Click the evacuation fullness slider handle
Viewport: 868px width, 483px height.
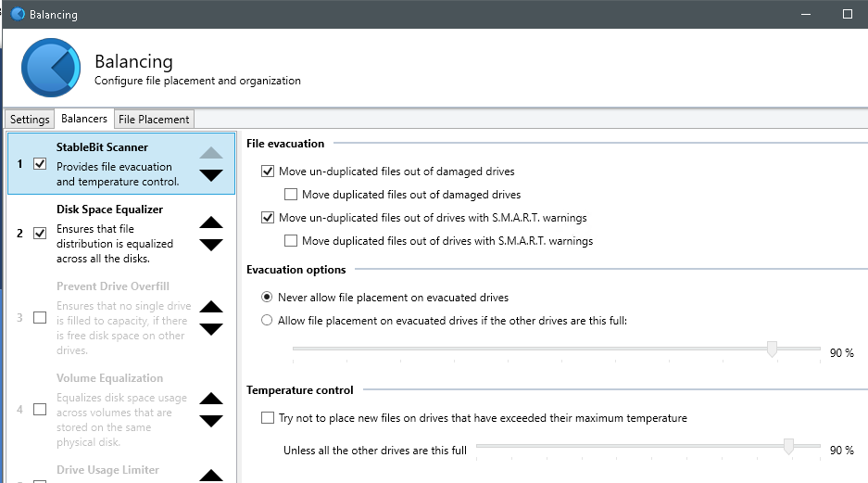pyautogui.click(x=772, y=349)
